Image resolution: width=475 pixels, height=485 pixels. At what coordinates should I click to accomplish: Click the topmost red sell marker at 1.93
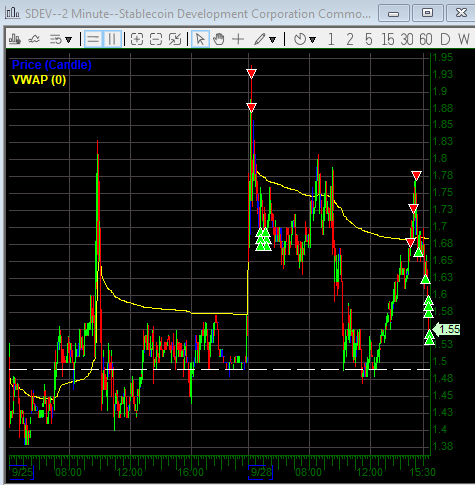tap(251, 73)
